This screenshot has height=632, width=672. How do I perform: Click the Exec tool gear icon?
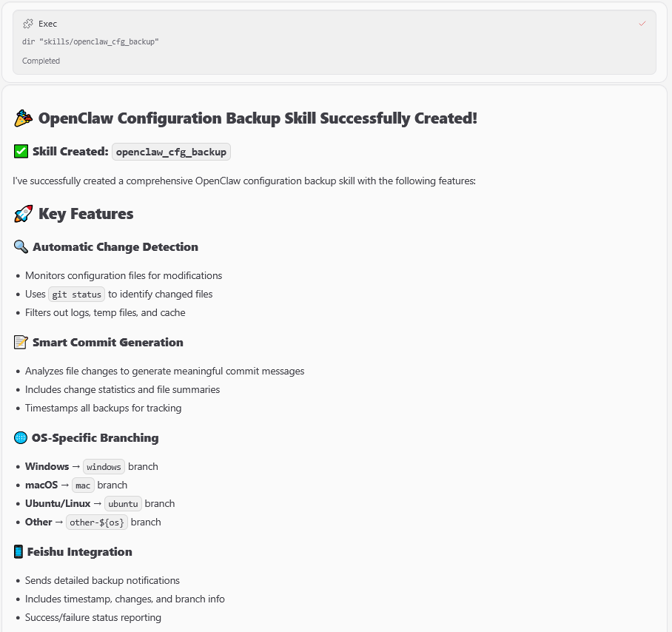click(28, 24)
